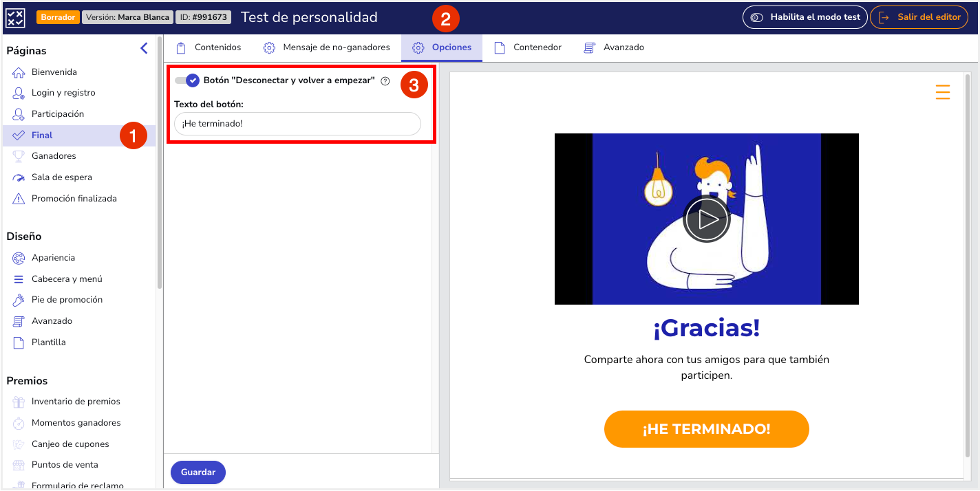Switch to the Contenidos tab

tap(208, 48)
